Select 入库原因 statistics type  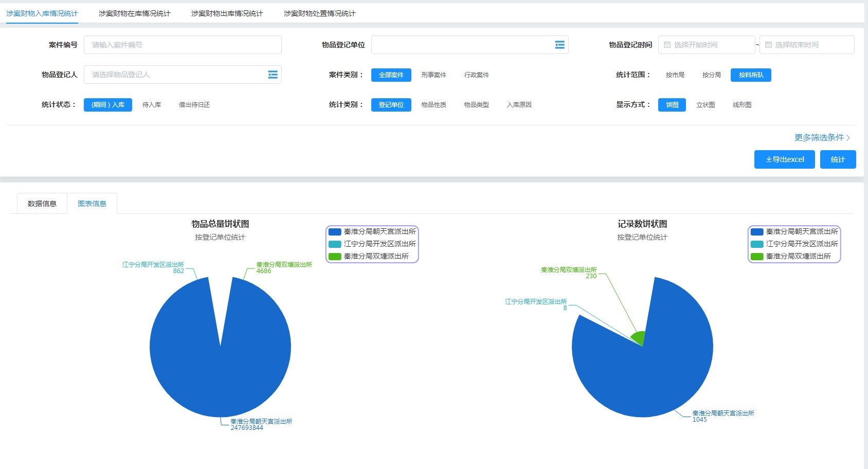[519, 105]
